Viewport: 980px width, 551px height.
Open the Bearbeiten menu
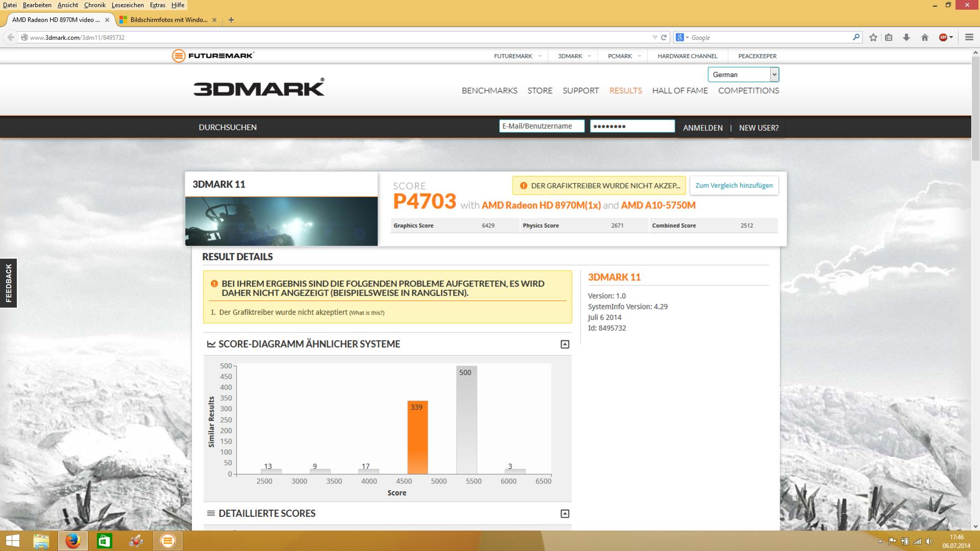click(37, 5)
